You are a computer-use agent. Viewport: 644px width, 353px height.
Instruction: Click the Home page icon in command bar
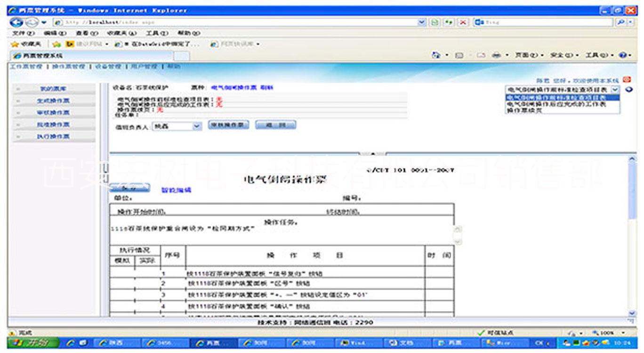436,56
